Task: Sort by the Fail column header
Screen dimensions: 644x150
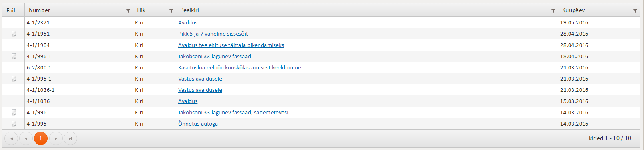Action: click(11, 10)
